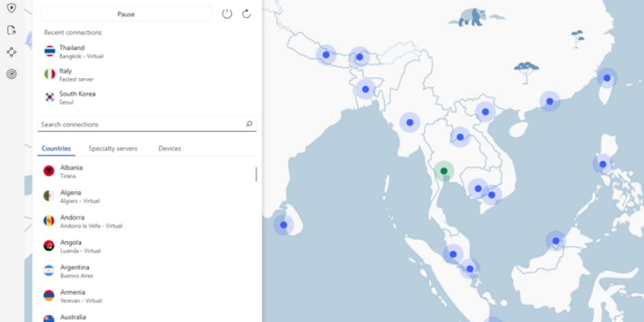644x322 pixels.
Task: Open the file sharing icon in sidebar
Action: [x=11, y=30]
